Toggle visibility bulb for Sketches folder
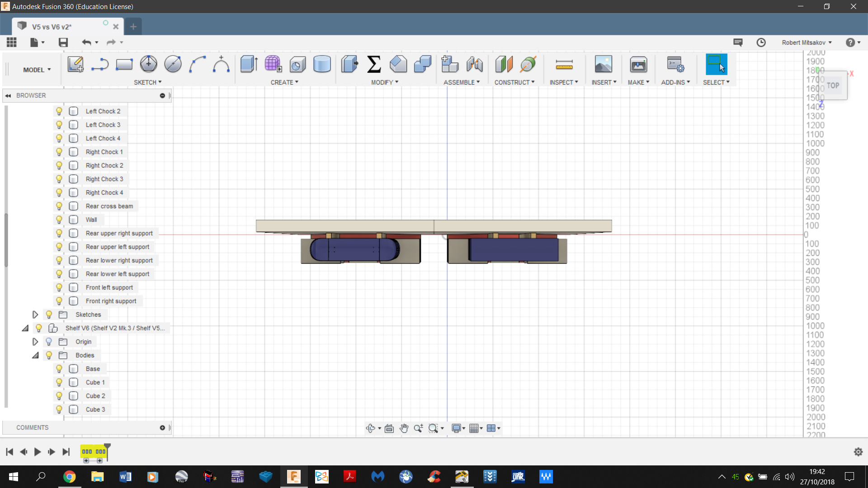This screenshot has height=488, width=868. (x=49, y=314)
